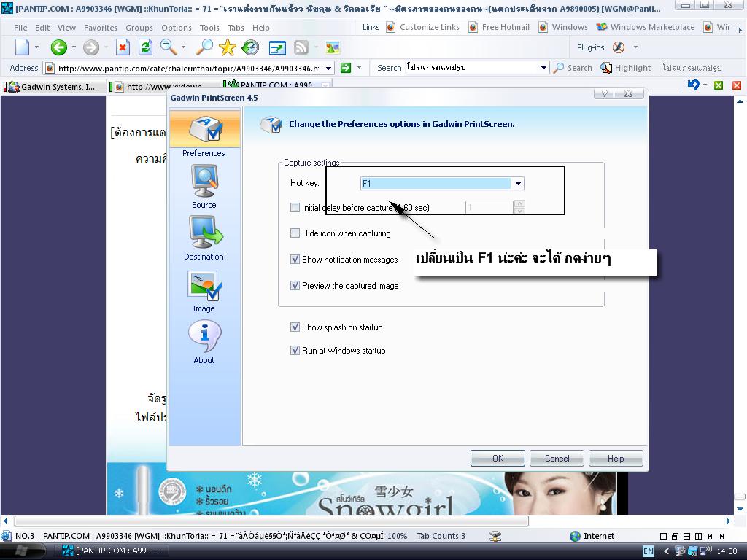
Task: Open the Windows Marketplace link
Action: 646,27
